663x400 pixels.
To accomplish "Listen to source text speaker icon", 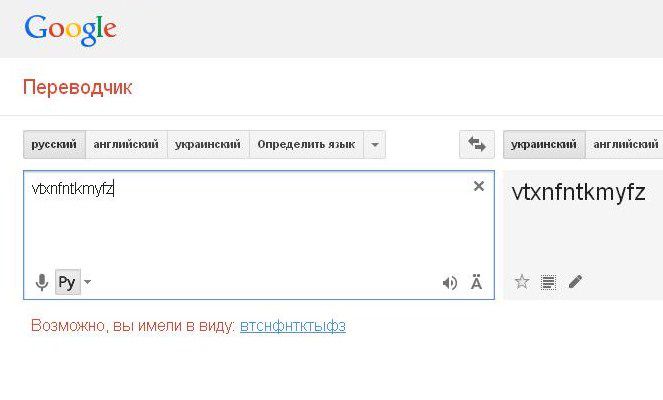I will [x=450, y=283].
